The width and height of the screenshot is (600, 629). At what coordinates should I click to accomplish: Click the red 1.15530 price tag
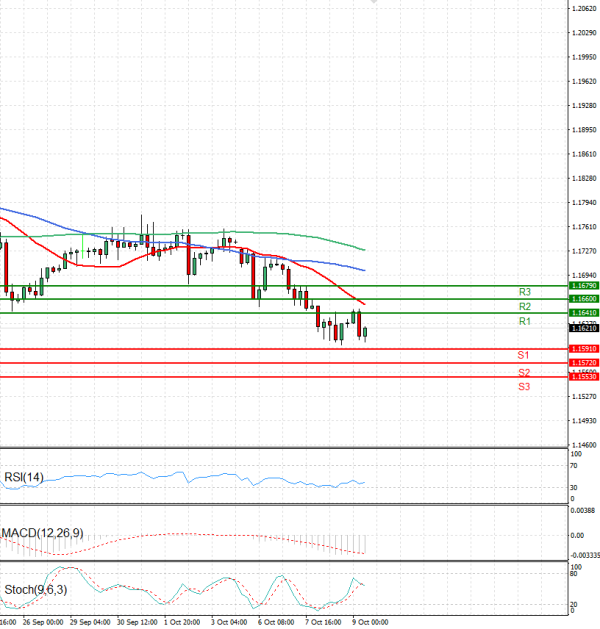584,376
